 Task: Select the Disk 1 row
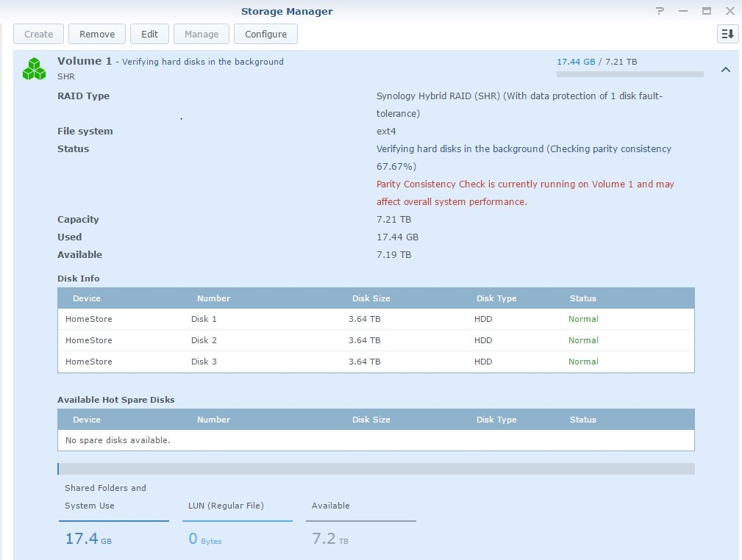point(377,319)
